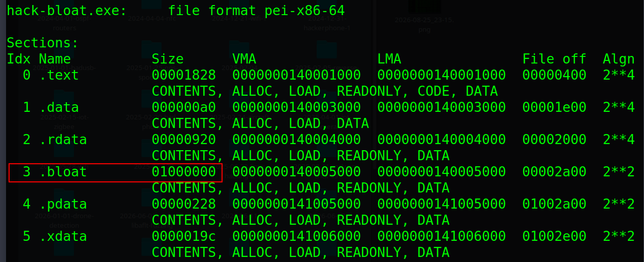Click the .pdata section name
Screen dimensions: 644x262
[63, 204]
